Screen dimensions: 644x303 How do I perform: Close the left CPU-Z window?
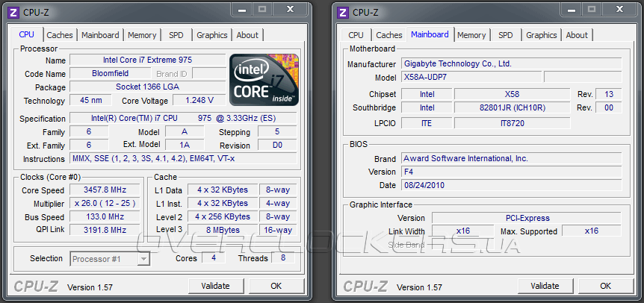290,9
